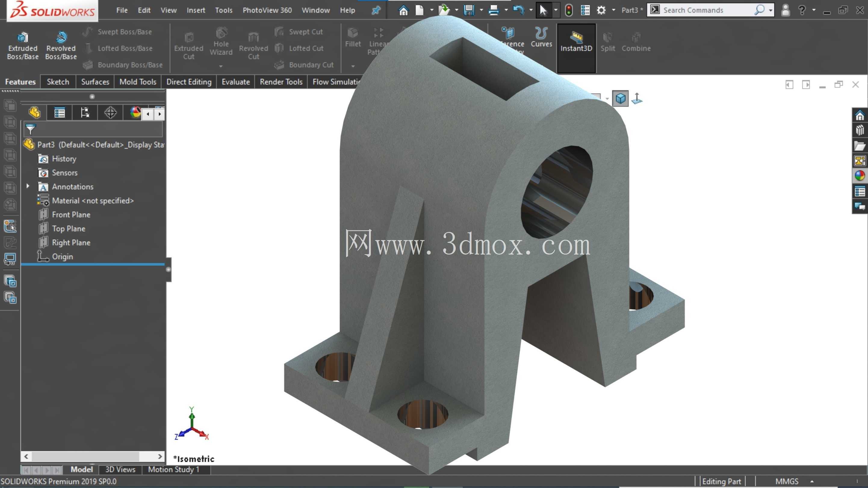868x488 pixels.
Task: Switch to the Evaluate tab
Action: 236,82
